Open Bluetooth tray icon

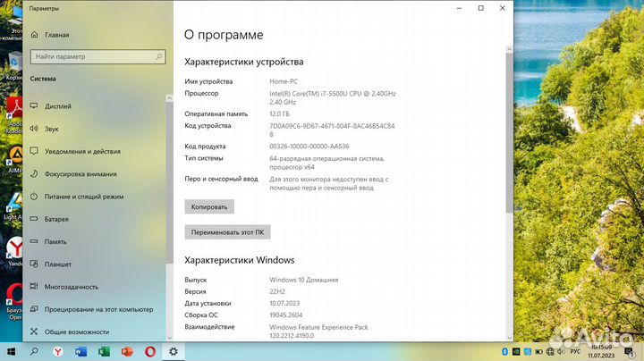(504, 351)
